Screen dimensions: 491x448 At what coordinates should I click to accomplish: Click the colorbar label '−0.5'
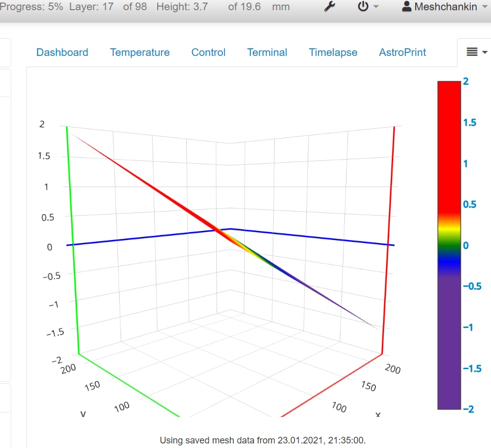point(472,286)
